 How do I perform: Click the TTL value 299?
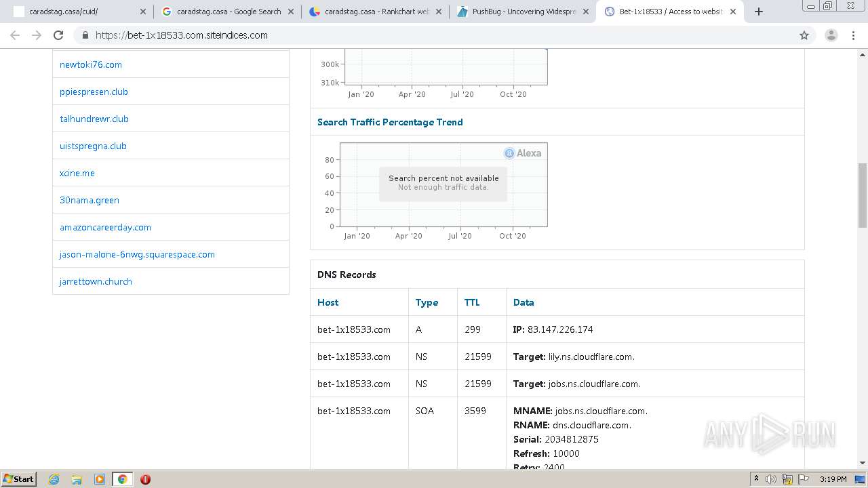pos(473,329)
